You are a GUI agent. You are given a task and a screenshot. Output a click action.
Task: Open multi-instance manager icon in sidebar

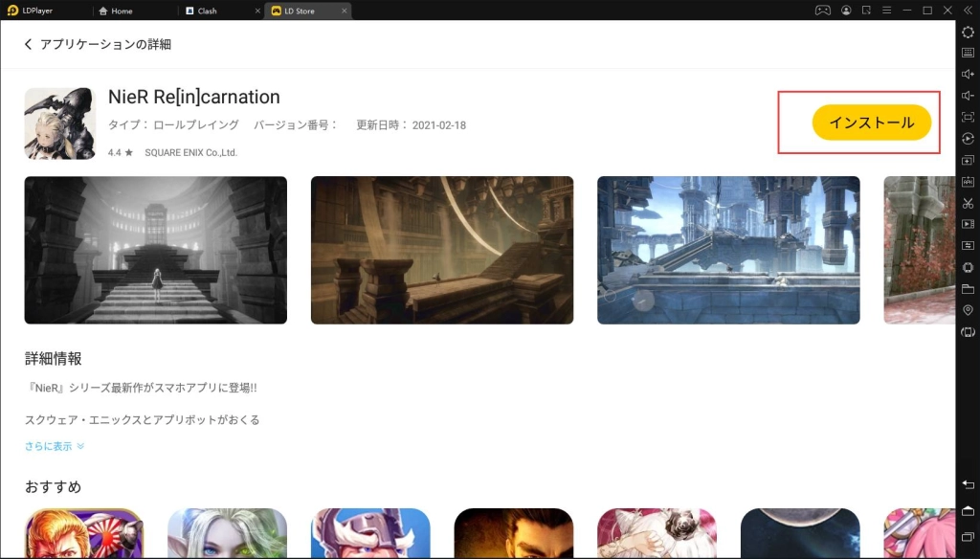point(969,160)
